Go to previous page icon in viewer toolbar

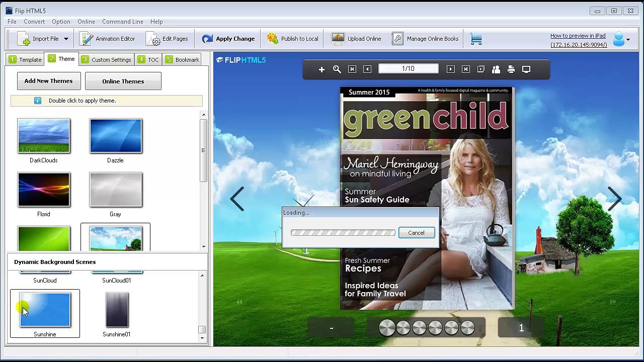(x=367, y=69)
